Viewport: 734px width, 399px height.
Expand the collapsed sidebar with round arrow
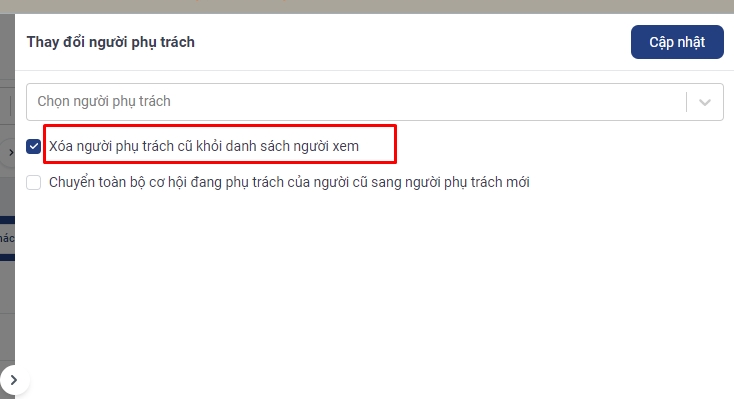coord(14,380)
